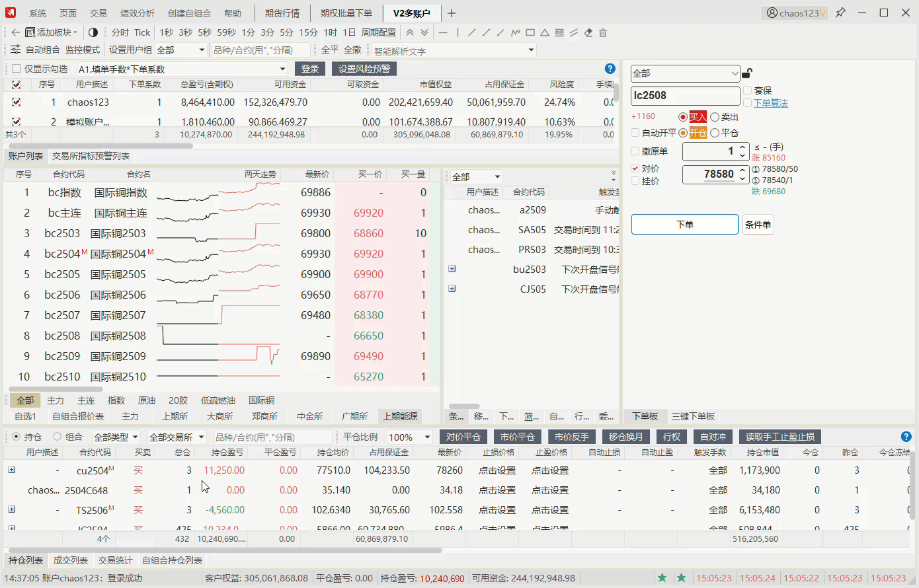Select the triangle drawing tool
Screen dimensions: 919x588
545,32
